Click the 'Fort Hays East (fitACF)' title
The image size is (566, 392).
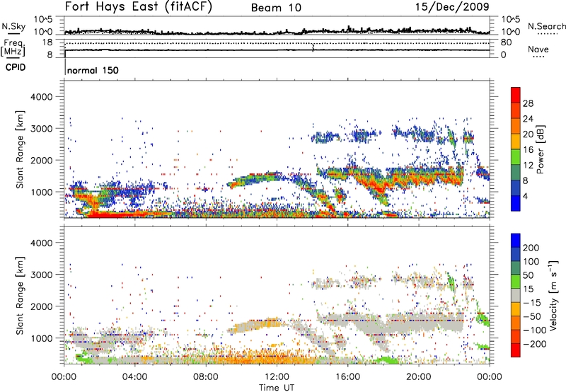click(138, 7)
